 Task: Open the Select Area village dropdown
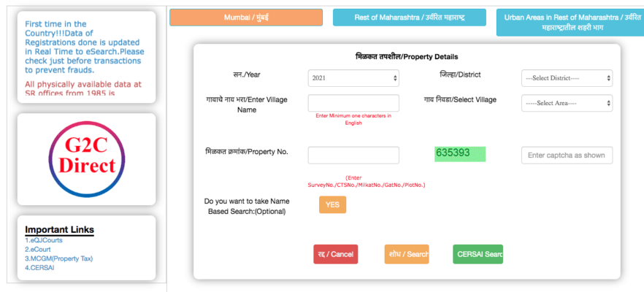567,103
